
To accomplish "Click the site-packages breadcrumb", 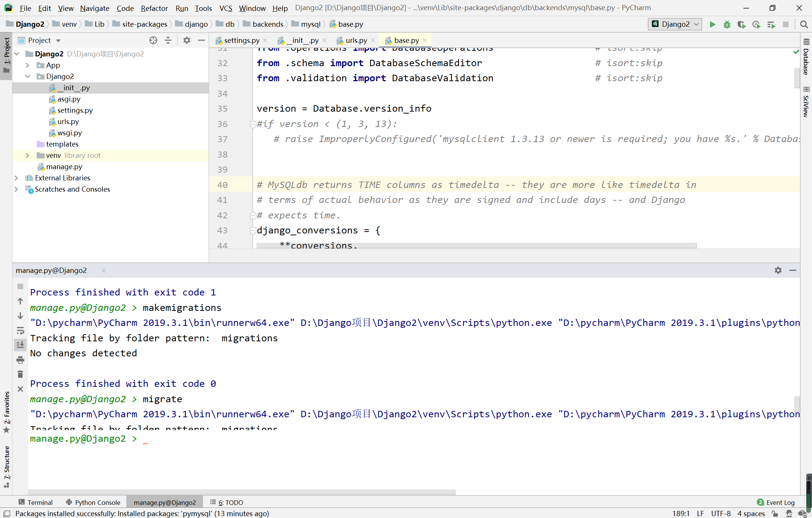I will coord(144,24).
